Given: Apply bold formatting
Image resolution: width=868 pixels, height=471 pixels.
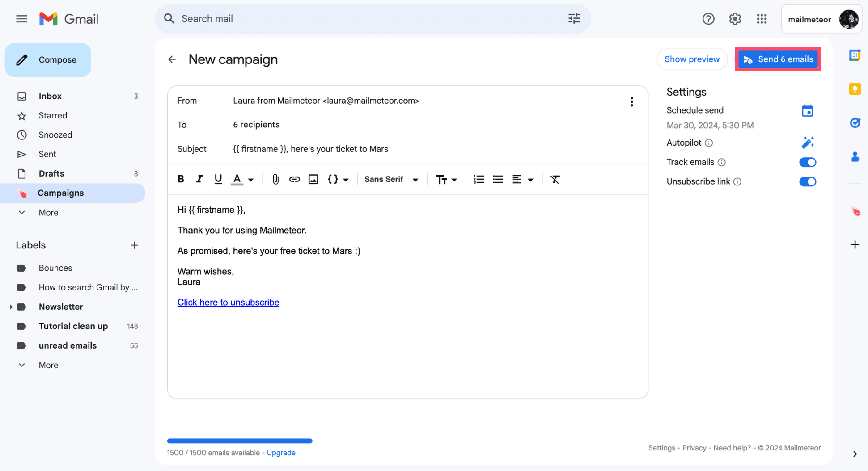Looking at the screenshot, I should click(x=181, y=179).
